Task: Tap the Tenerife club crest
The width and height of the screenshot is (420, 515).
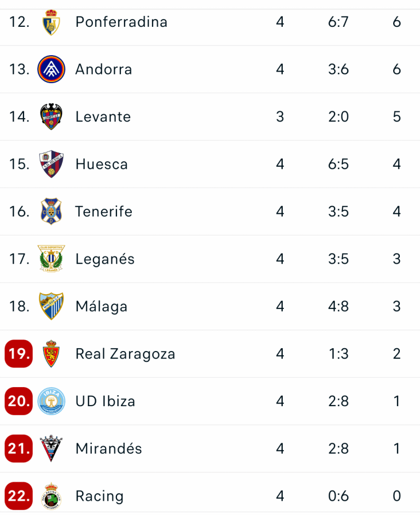Action: click(x=51, y=211)
